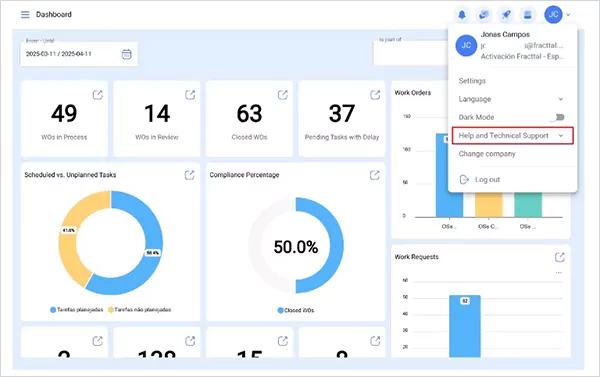The width and height of the screenshot is (600, 377).
Task: Open WOs in Process card details
Action: pos(98,95)
